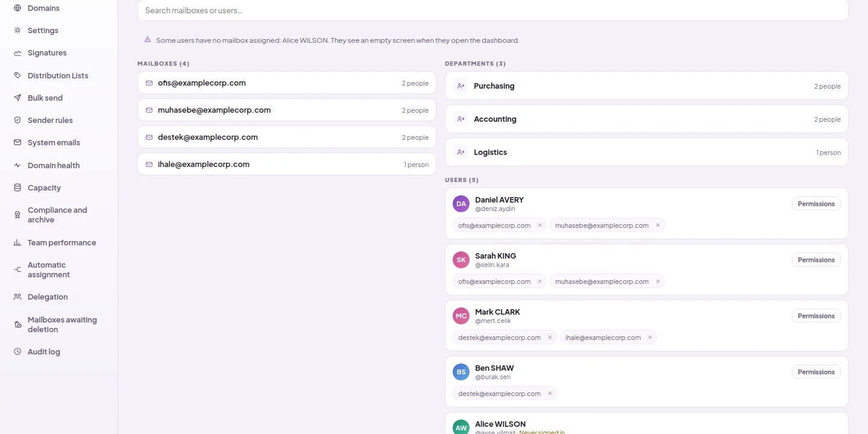Image resolution: width=868 pixels, height=434 pixels.
Task: Remove muhasebe@examplecorp.com from Daniel AVERY
Action: (x=658, y=225)
